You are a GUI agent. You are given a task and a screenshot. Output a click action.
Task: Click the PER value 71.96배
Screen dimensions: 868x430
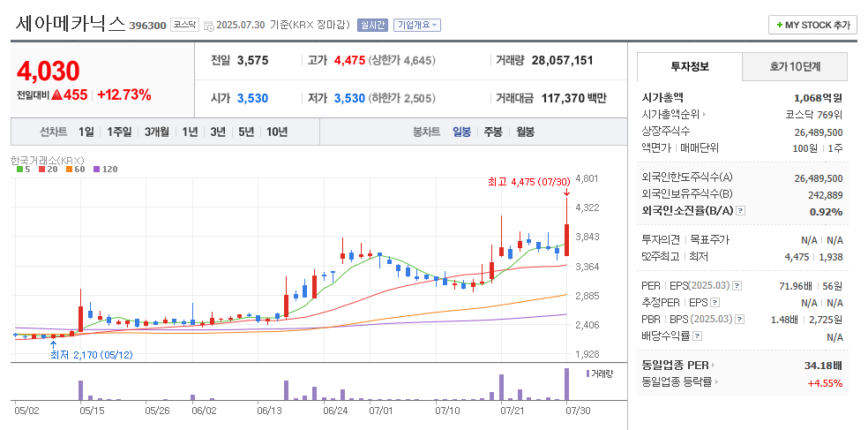click(795, 286)
